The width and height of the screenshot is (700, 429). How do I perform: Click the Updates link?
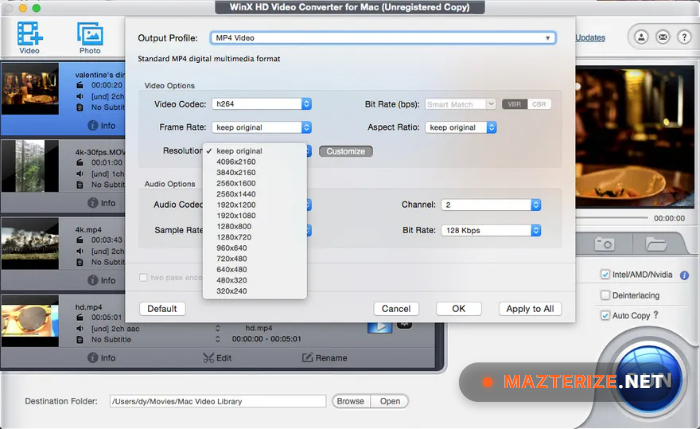click(590, 38)
